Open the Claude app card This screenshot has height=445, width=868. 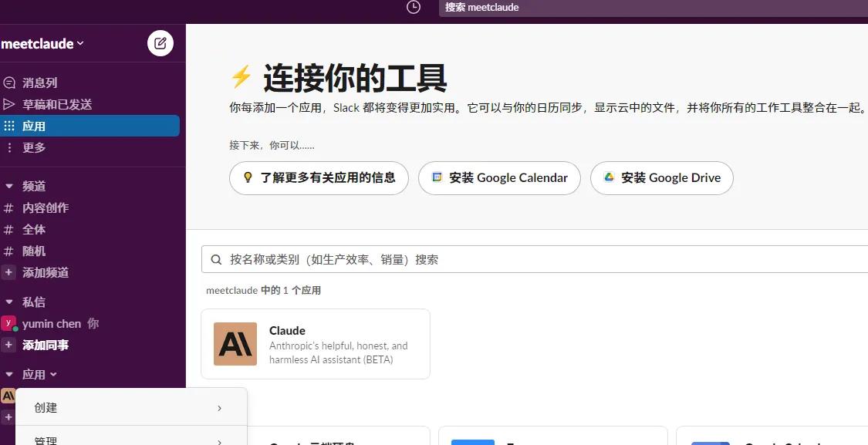coord(315,344)
